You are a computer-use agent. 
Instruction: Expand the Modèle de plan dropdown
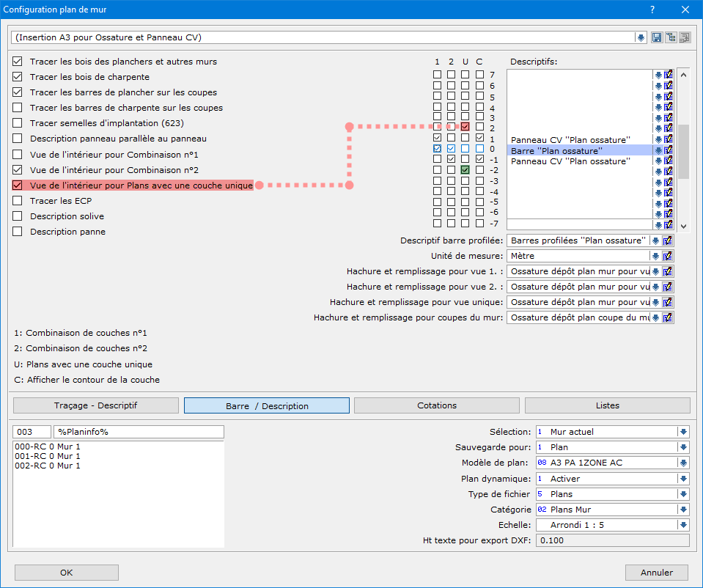(683, 463)
